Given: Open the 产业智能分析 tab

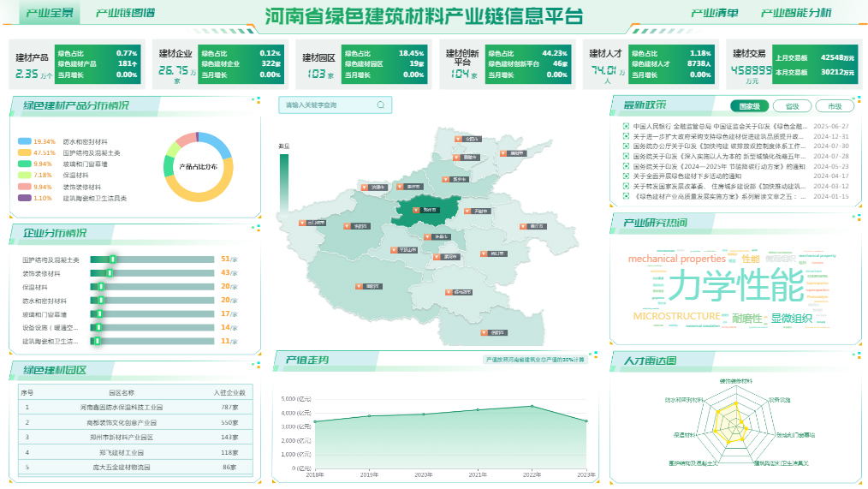Looking at the screenshot, I should click(795, 13).
